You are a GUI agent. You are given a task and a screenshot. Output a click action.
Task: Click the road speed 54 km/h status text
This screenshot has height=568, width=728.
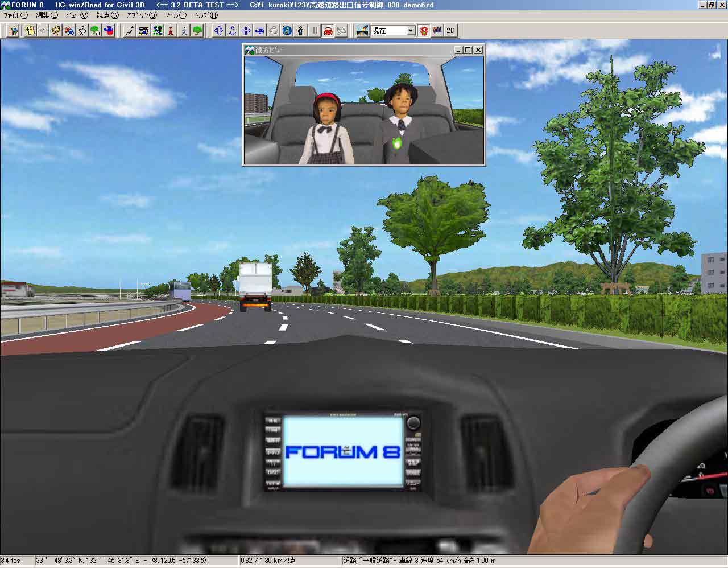(x=419, y=561)
